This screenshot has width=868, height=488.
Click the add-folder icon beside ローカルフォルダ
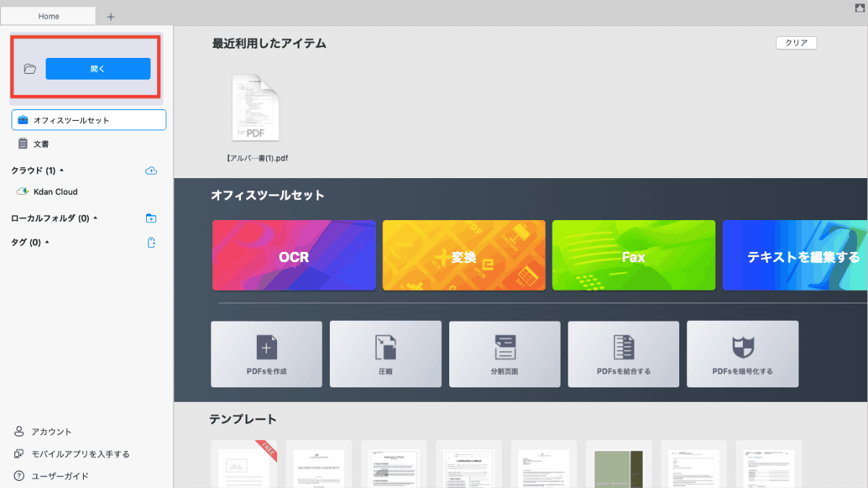[151, 219]
